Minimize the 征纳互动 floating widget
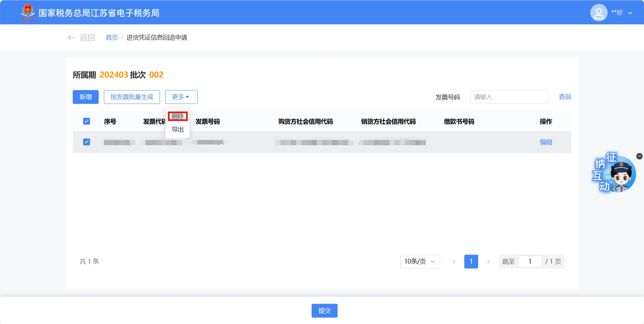644x324 pixels. pos(639,156)
